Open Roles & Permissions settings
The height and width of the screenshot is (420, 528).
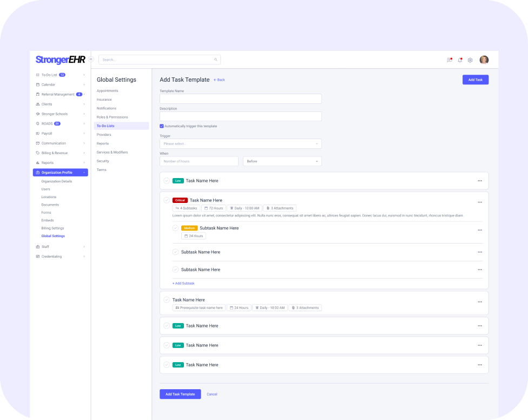[112, 117]
